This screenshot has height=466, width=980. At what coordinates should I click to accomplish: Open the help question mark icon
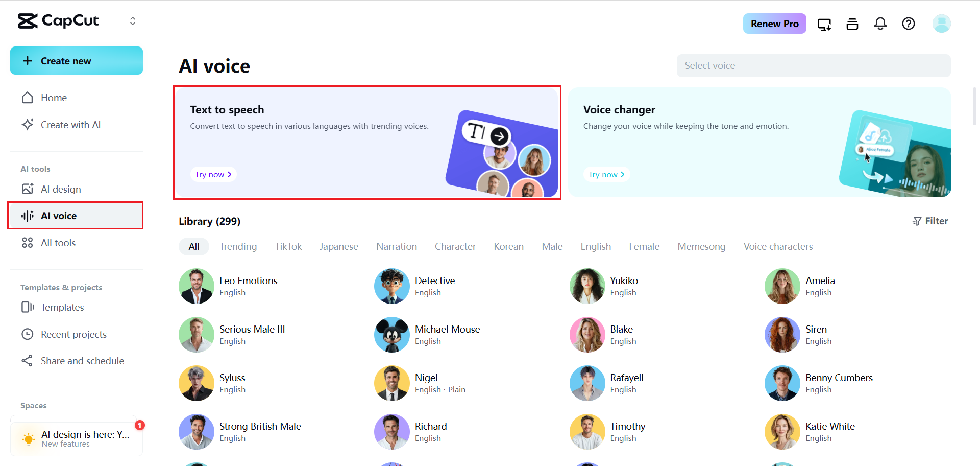(x=908, y=24)
